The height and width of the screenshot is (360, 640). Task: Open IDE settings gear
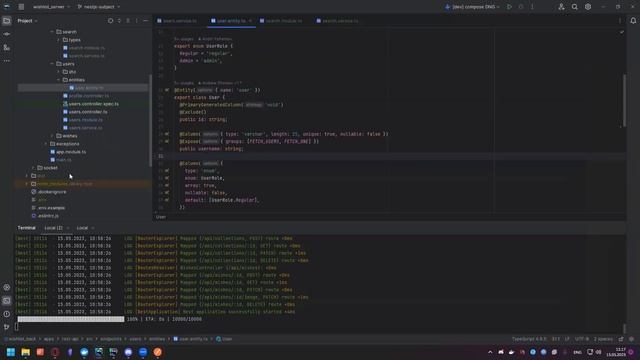[x=588, y=7]
